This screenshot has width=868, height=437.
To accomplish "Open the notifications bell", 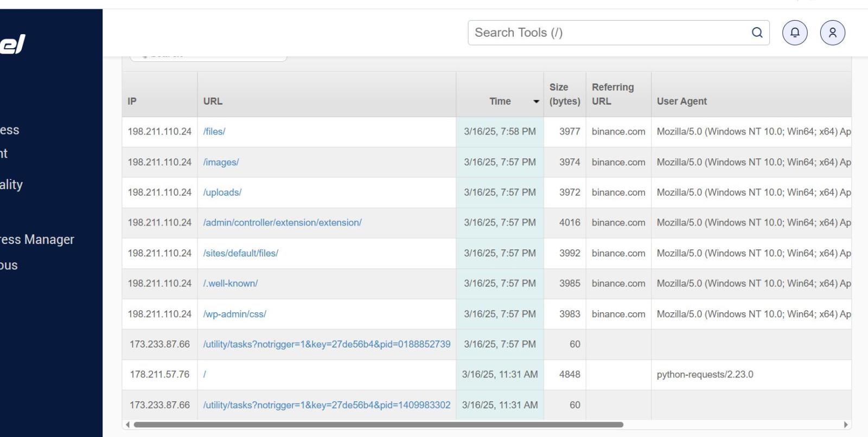I will pyautogui.click(x=795, y=33).
